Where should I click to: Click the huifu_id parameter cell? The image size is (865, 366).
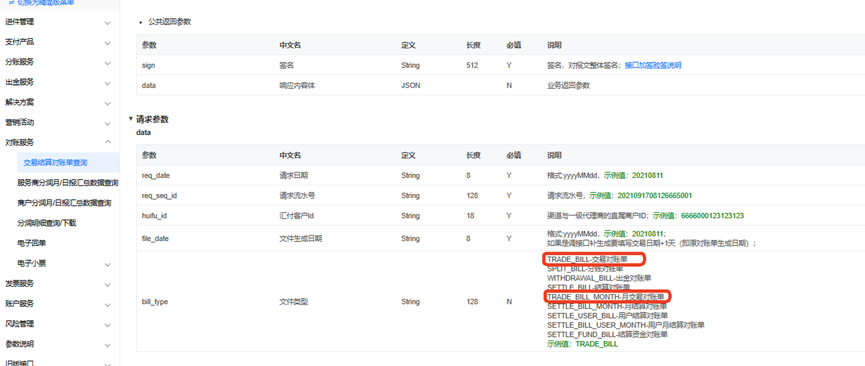click(154, 215)
